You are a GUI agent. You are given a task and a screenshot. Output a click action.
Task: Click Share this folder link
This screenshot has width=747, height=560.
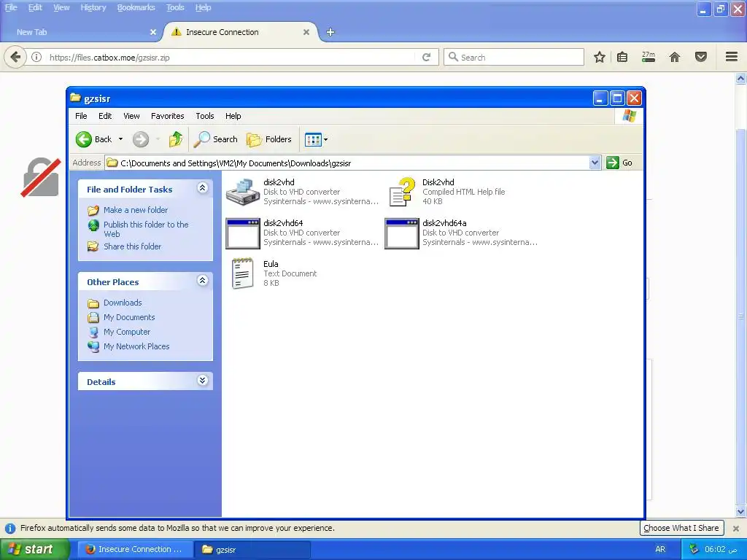point(133,246)
